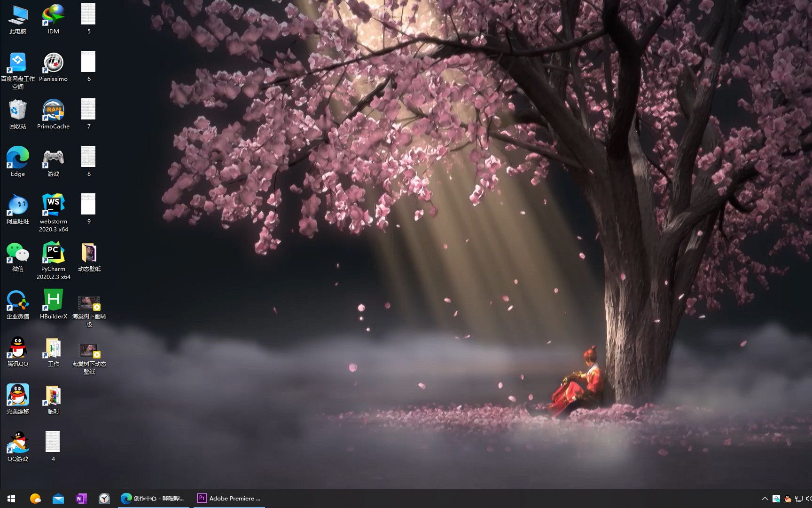Open the orange browser taskbar icon
The width and height of the screenshot is (812, 508).
click(35, 499)
